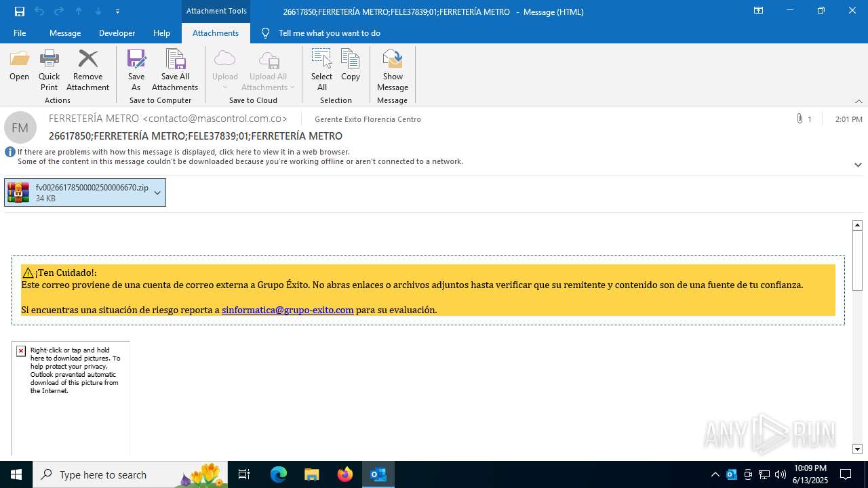
Task: Remove Attachment from the message
Action: coord(87,70)
